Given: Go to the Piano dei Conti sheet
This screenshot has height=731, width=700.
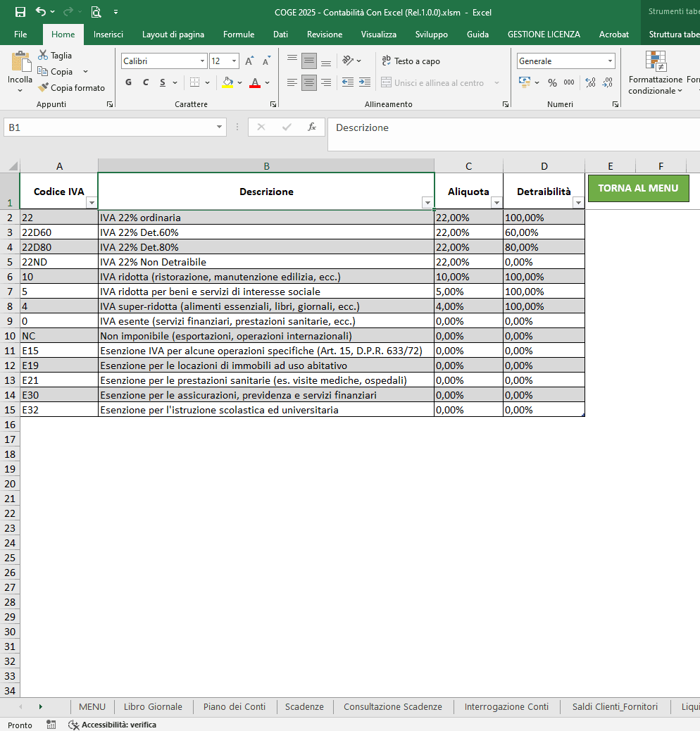Looking at the screenshot, I should [x=235, y=707].
